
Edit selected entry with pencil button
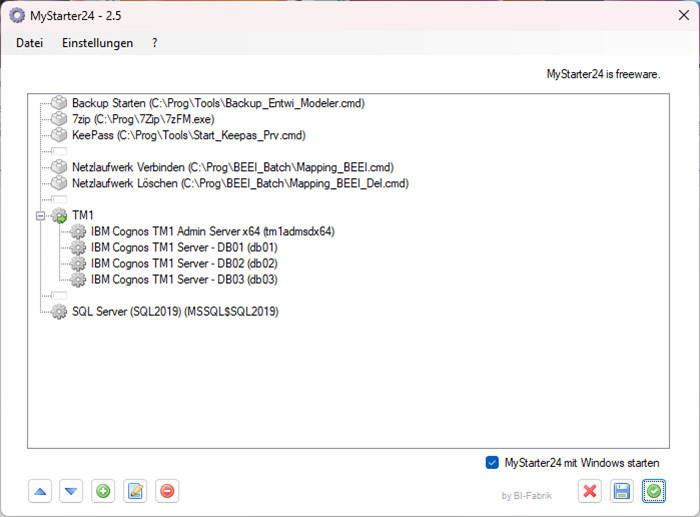135,491
